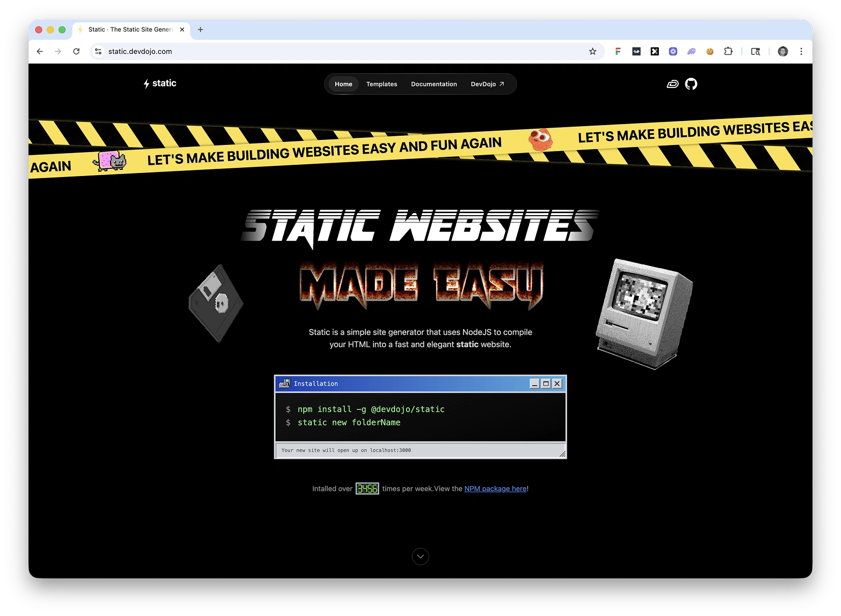Open the Home nav item
This screenshot has width=841, height=616.
(343, 84)
